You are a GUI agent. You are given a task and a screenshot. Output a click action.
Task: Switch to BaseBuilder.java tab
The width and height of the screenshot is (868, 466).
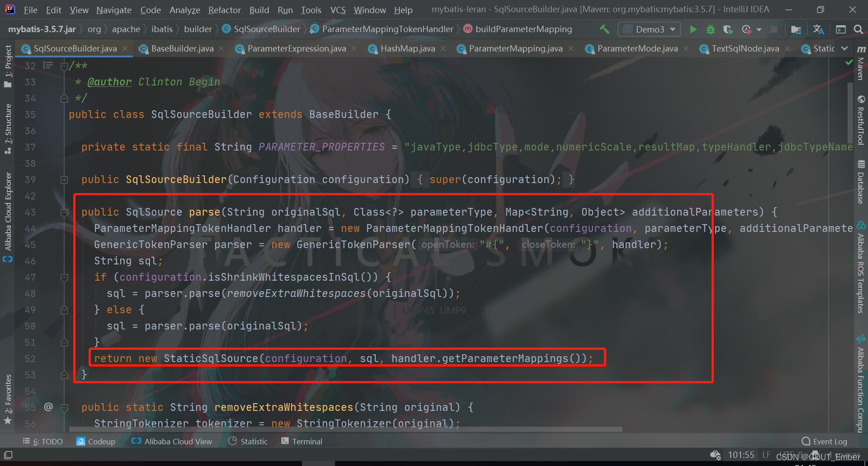[x=182, y=48]
